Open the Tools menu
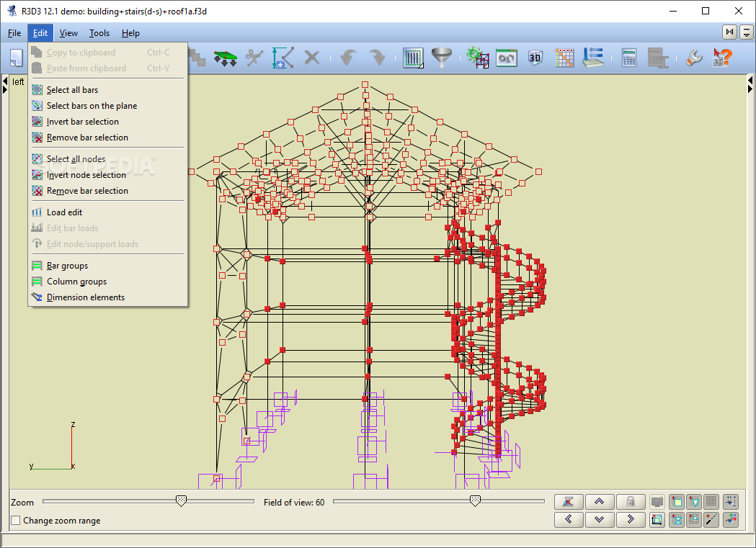Screen dimensions: 756x548 click(x=99, y=32)
